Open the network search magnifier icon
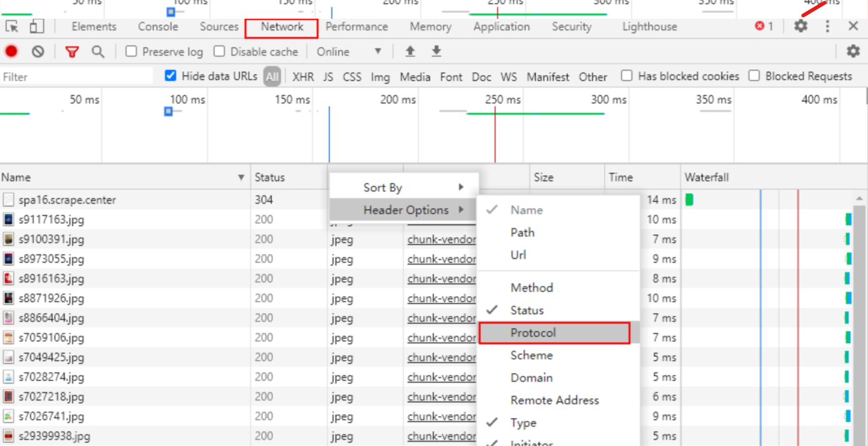868x446 pixels. pyautogui.click(x=98, y=52)
